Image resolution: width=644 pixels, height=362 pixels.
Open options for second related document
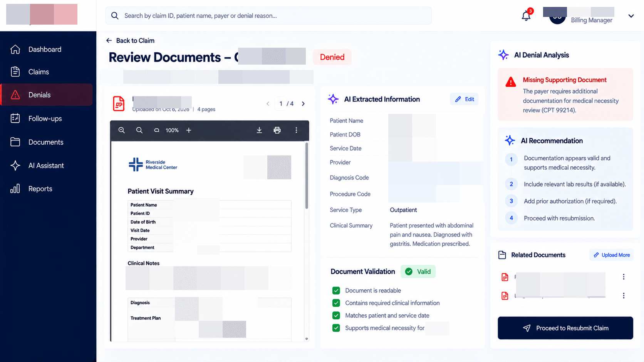[624, 296]
